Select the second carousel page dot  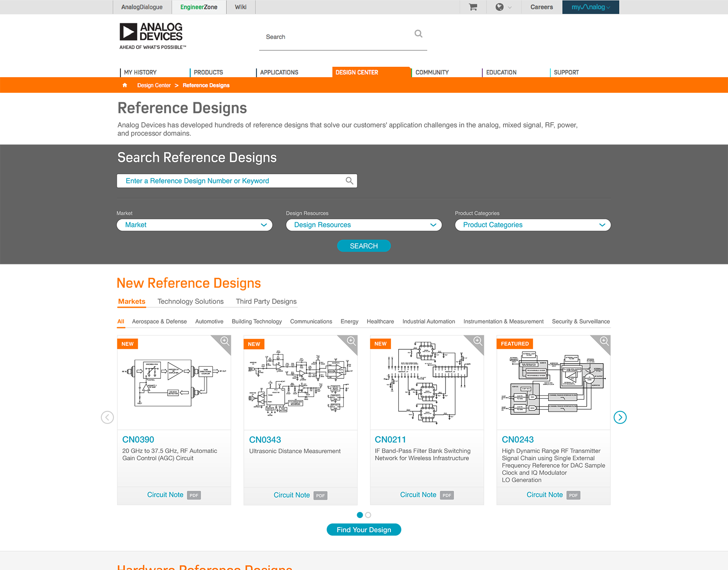pos(368,515)
